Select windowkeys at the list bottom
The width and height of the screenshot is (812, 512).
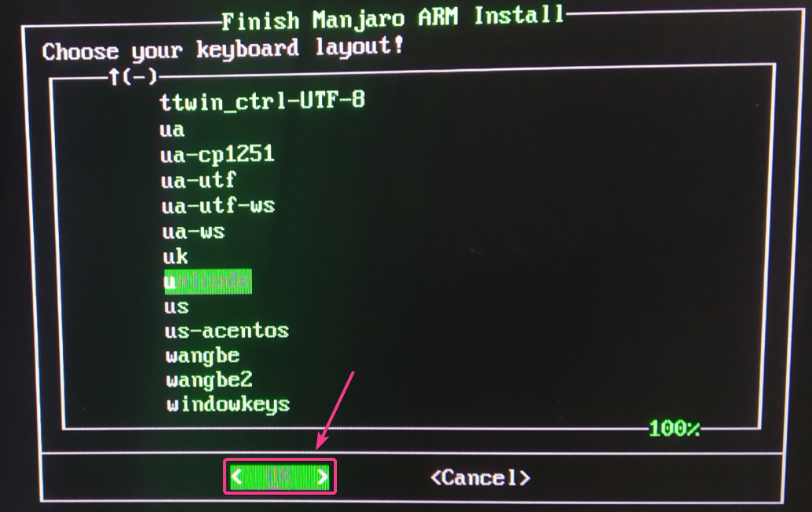pos(228,404)
